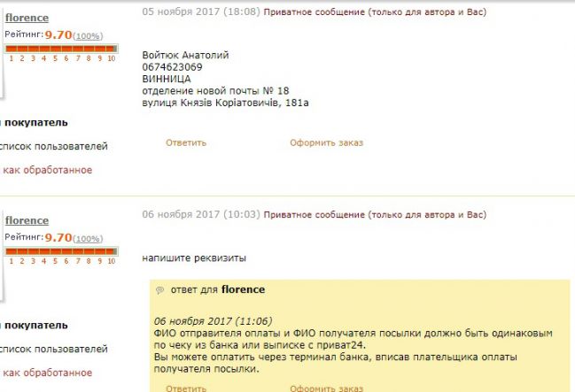Click the "06 ноября 2017 (10:03)" timestamp

(x=201, y=214)
